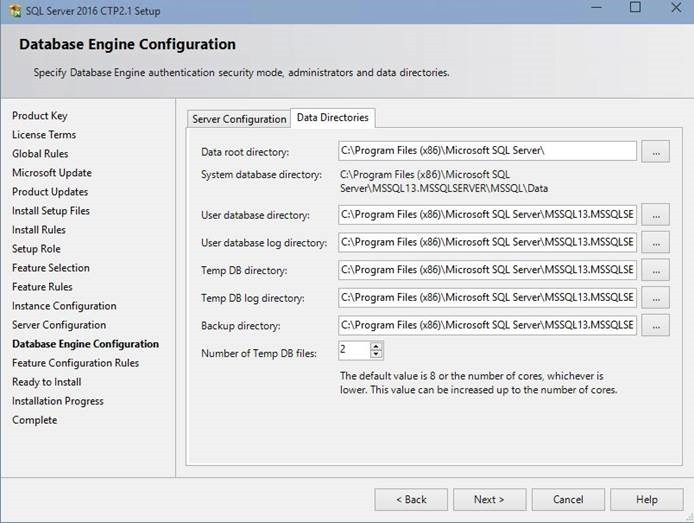This screenshot has width=694, height=523.
Task: Browse for Temp DB directory
Action: coord(655,270)
